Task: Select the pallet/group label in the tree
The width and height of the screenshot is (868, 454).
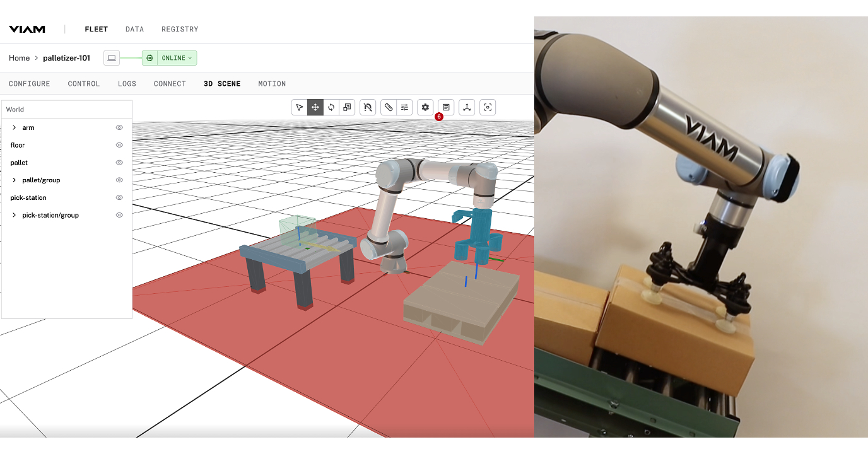Action: point(41,180)
